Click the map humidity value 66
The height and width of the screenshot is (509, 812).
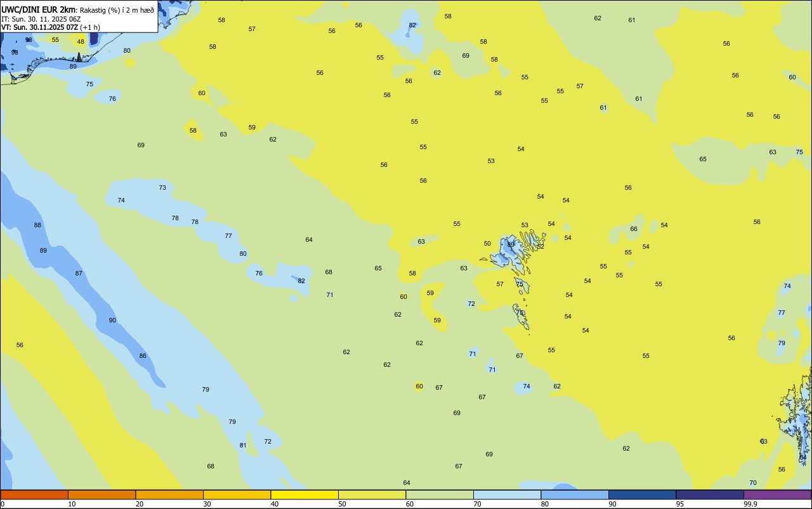[x=634, y=229]
